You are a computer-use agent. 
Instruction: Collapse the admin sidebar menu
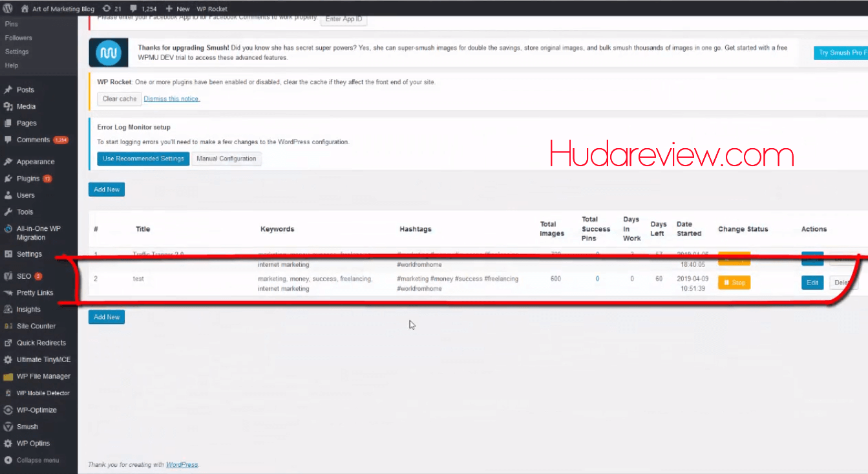coord(32,460)
